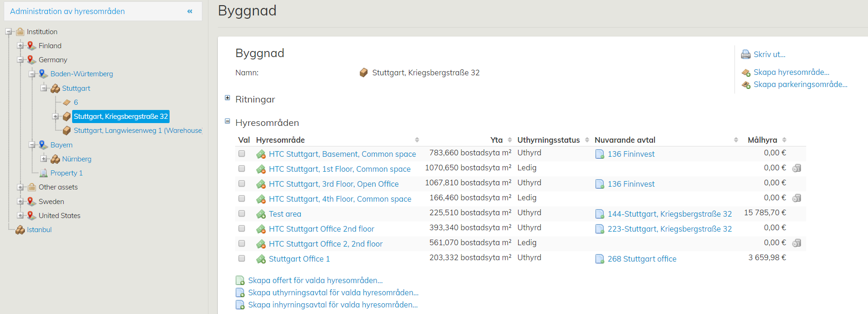Click Skapa uthyrningsavtal för valda hyresområden link
Image resolution: width=868 pixels, height=314 pixels.
pyautogui.click(x=333, y=292)
